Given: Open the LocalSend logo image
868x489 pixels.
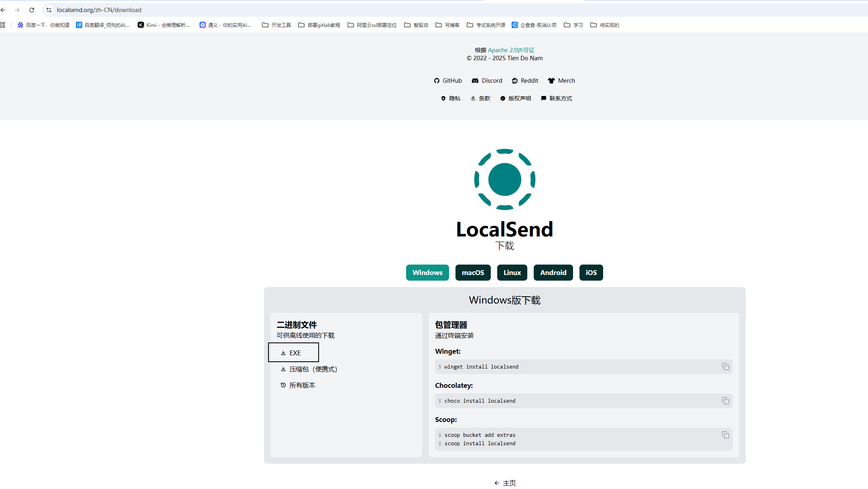Looking at the screenshot, I should [x=504, y=179].
